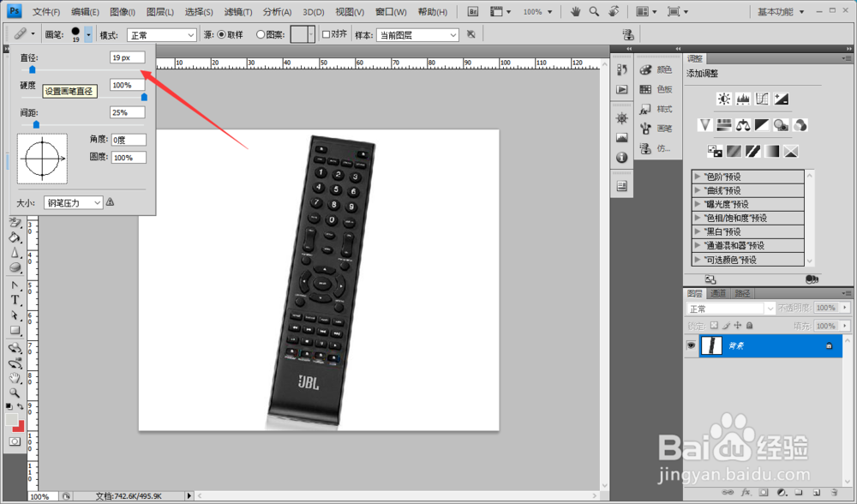Create a new layer icon in Layers panel
The image size is (857, 504).
817,492
